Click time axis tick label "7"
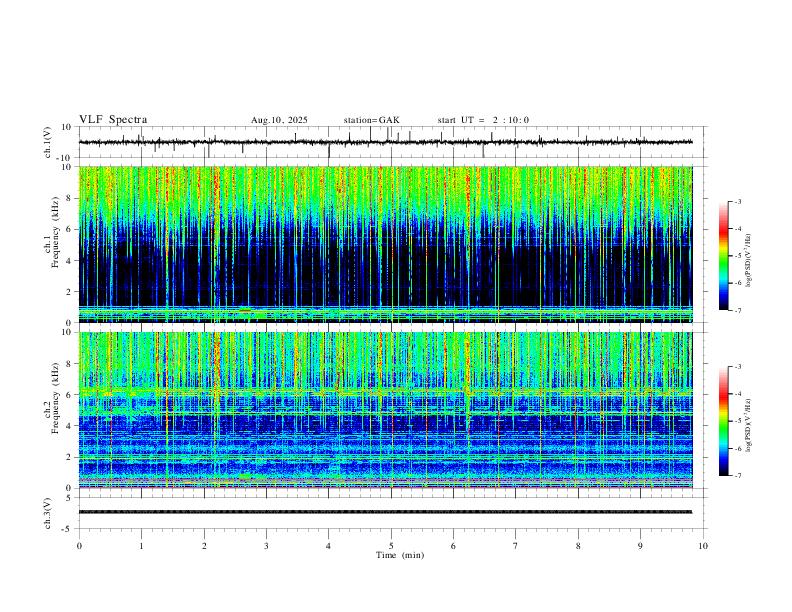 [x=516, y=546]
